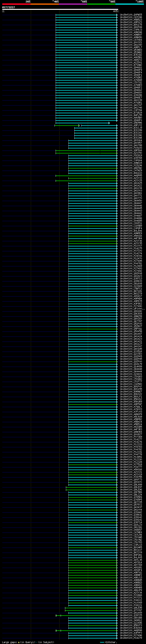
Task: Select the label UniRef100_Q39286
Action: pyautogui.click(x=131, y=95)
